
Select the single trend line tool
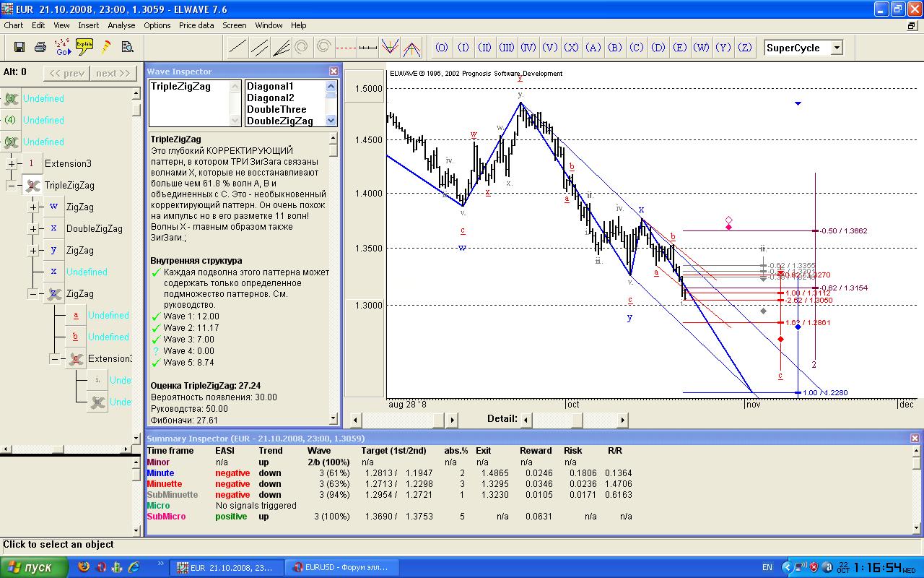click(x=237, y=48)
